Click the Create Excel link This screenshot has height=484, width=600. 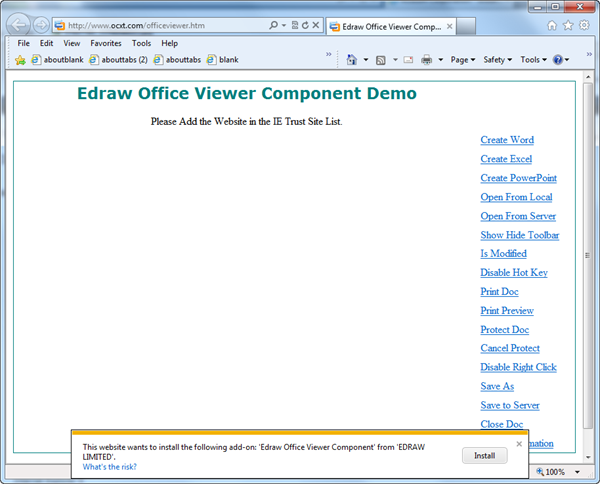click(x=506, y=159)
